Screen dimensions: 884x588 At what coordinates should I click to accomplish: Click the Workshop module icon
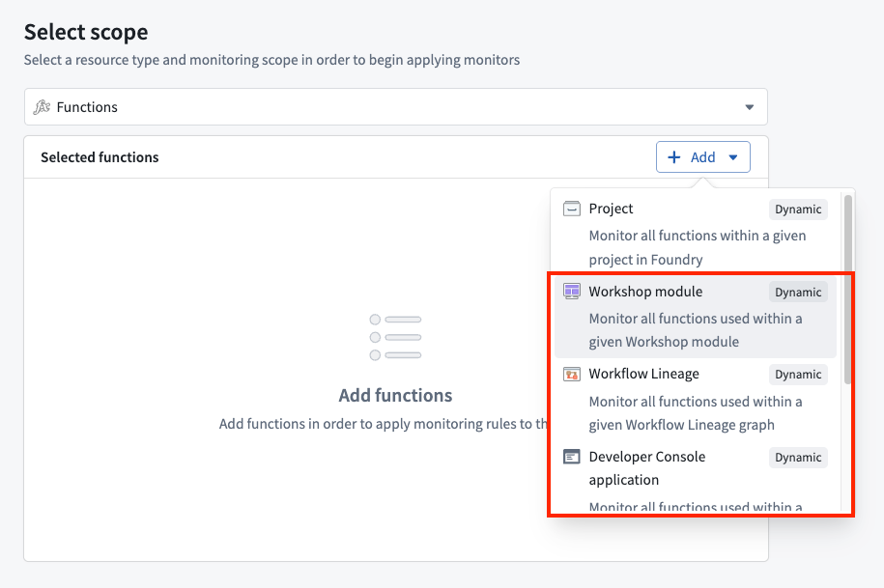(571, 292)
